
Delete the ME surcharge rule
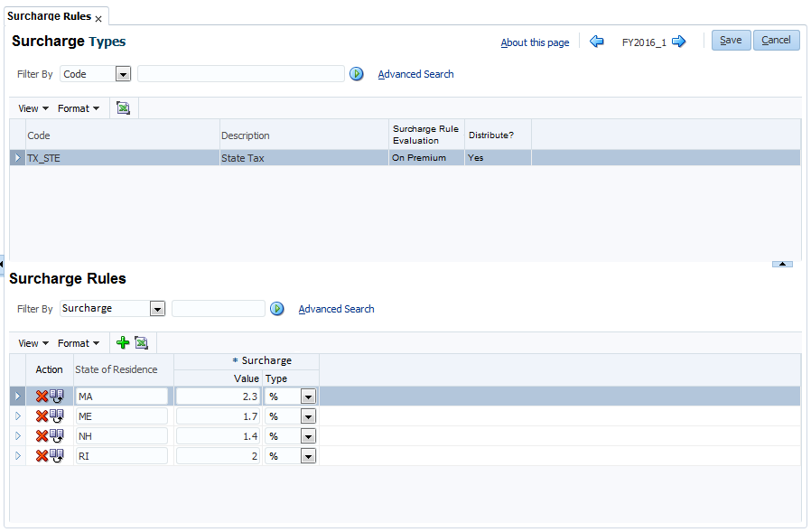click(42, 416)
